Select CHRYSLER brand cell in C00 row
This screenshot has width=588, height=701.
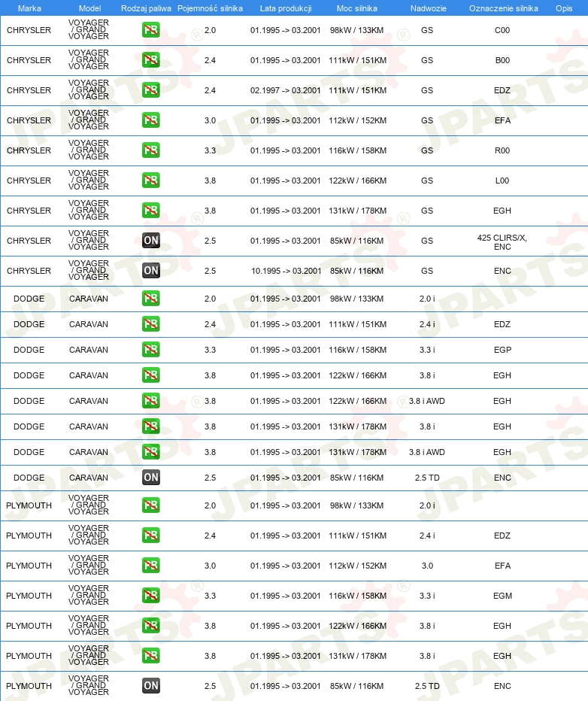click(29, 30)
